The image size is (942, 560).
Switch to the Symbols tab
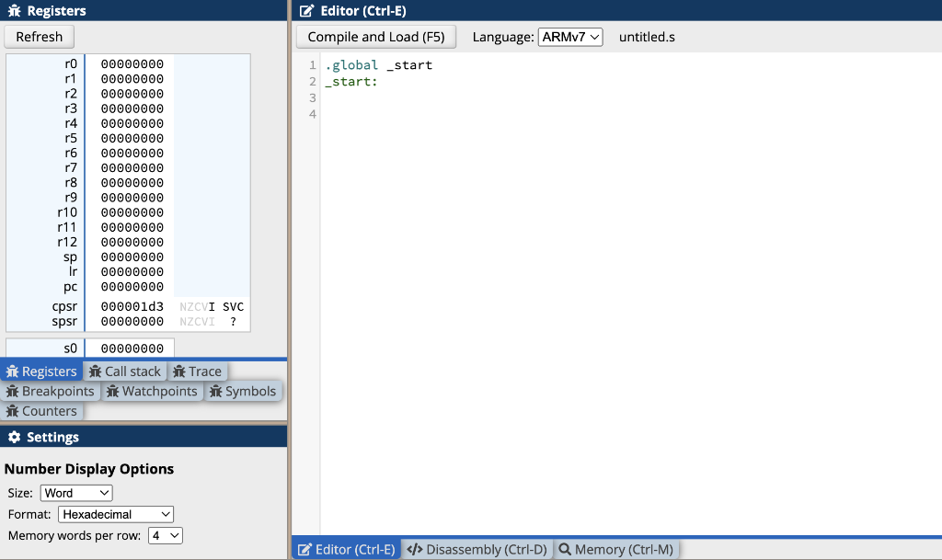[x=243, y=391]
